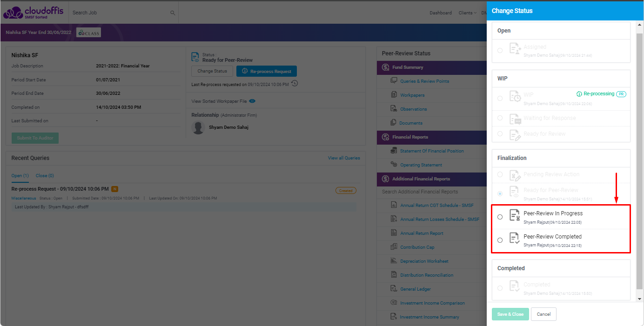Click the Created status badge
This screenshot has width=644, height=326.
pos(346,191)
